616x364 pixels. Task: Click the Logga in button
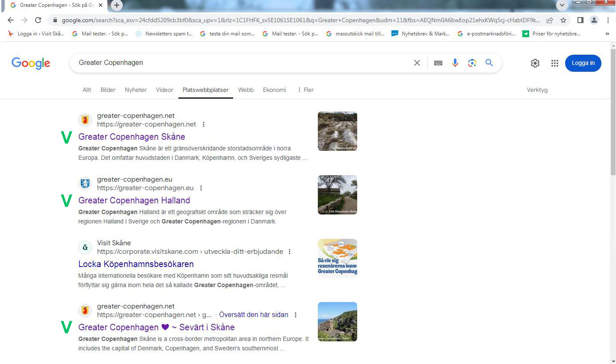tap(583, 63)
